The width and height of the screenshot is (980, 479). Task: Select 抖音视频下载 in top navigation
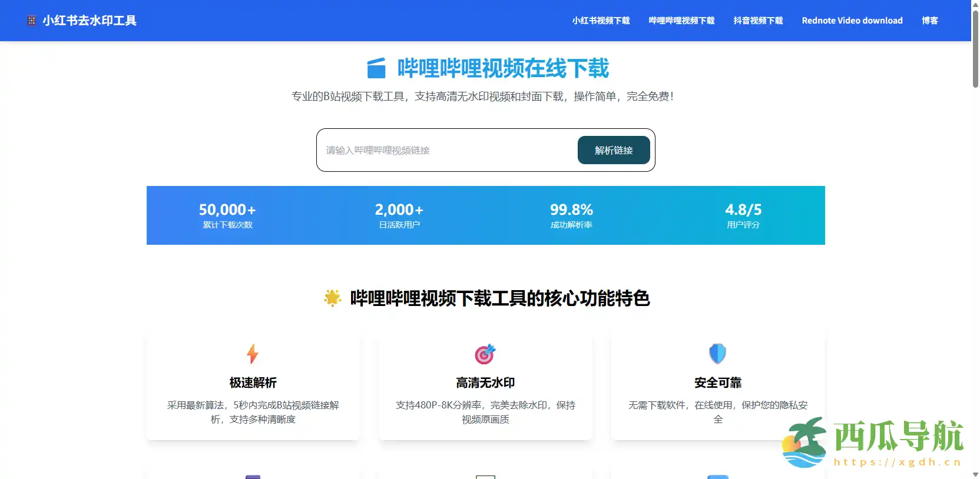[x=758, y=21]
